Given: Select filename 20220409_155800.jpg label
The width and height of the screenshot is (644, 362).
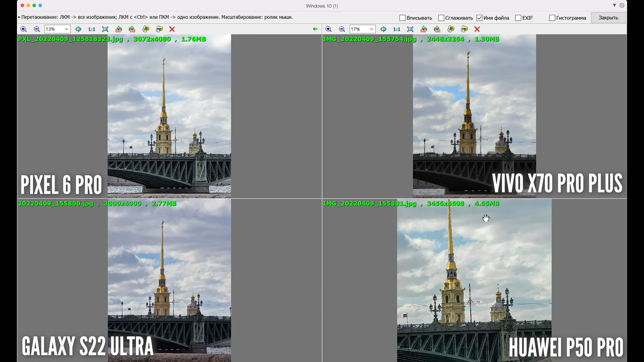Looking at the screenshot, I should 56,204.
